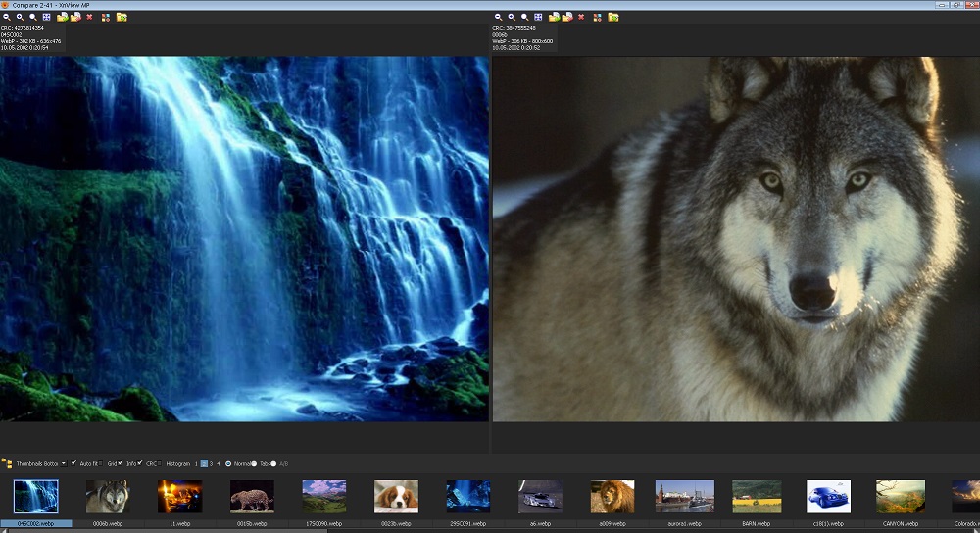Viewport: 980px width, 533px height.
Task: Click the red X delete icon in left pane
Action: click(x=89, y=17)
